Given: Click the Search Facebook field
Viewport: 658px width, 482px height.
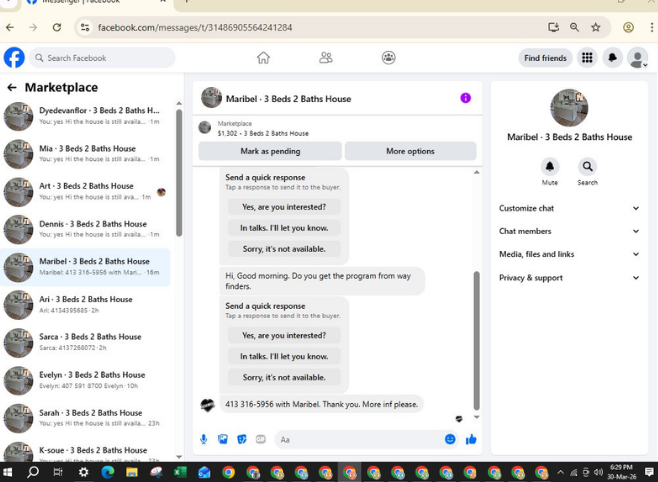Looking at the screenshot, I should 102,58.
